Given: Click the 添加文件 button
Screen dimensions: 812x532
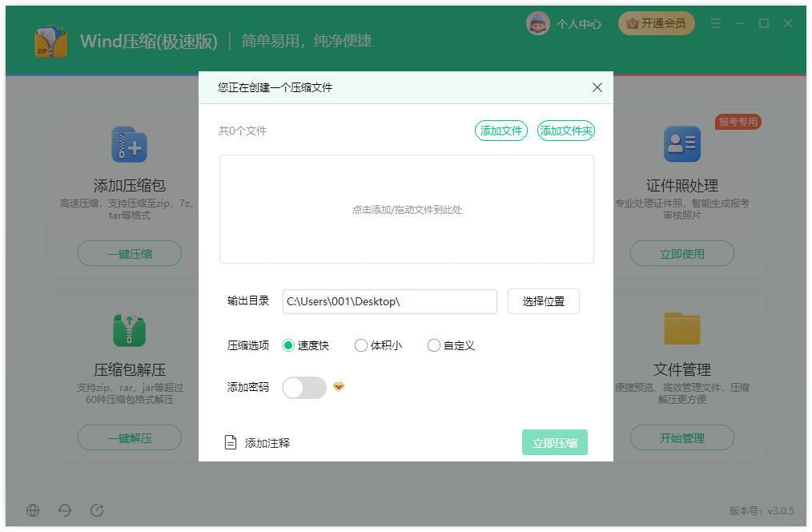Looking at the screenshot, I should click(x=500, y=131).
